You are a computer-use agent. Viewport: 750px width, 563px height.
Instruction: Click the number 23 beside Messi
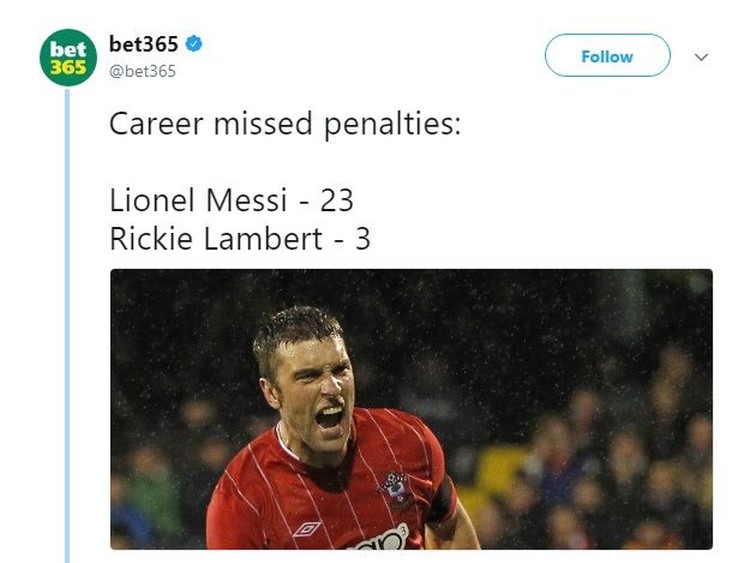click(337, 200)
